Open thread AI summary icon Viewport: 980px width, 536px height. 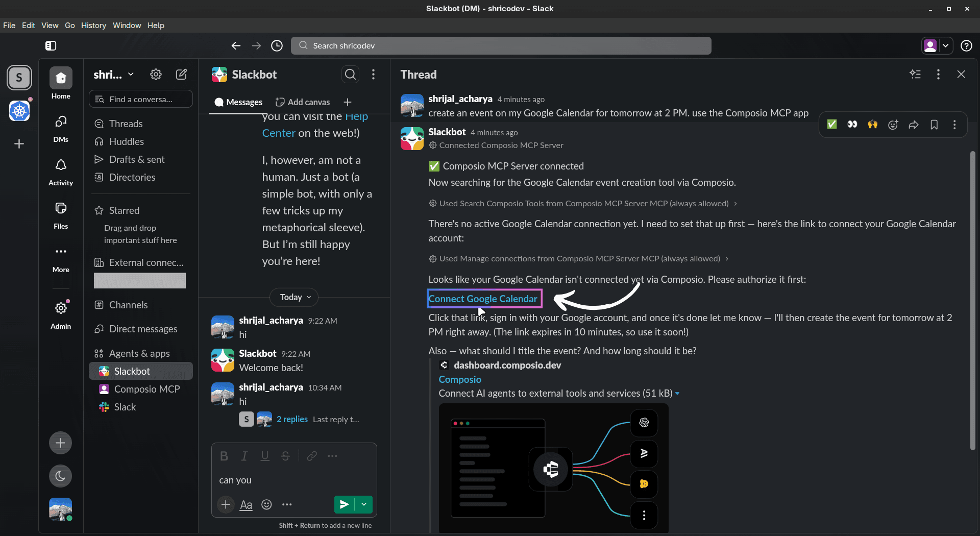915,75
